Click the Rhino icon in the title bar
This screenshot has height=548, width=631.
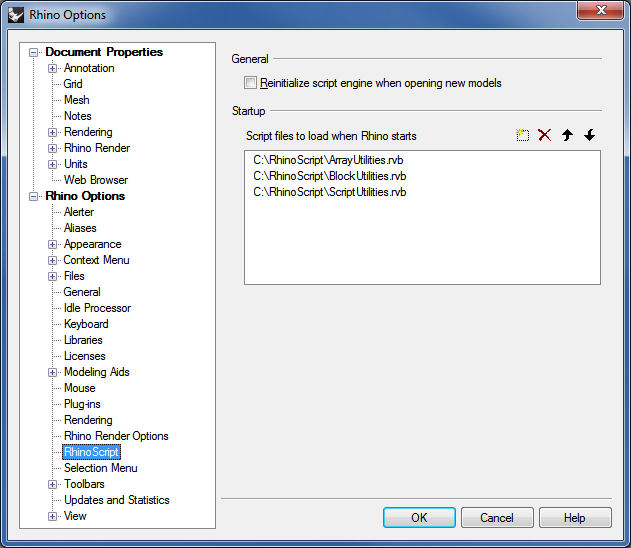pos(16,15)
